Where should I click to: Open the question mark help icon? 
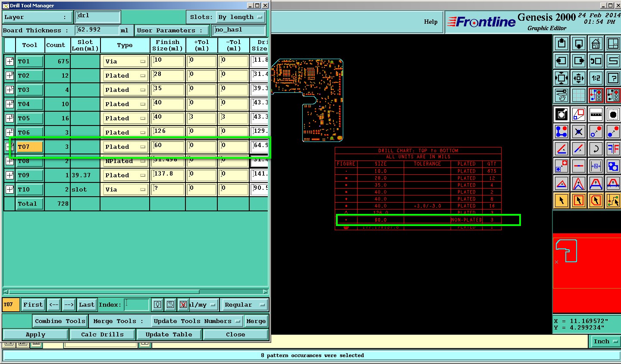pyautogui.click(x=613, y=78)
